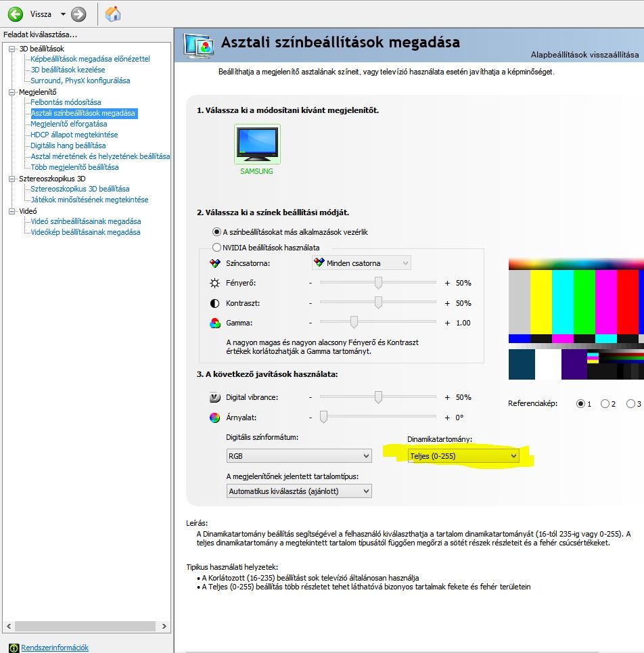This screenshot has height=653, width=644.
Task: Open 'Videó színbeállításainak megadása' link
Action: [x=86, y=221]
